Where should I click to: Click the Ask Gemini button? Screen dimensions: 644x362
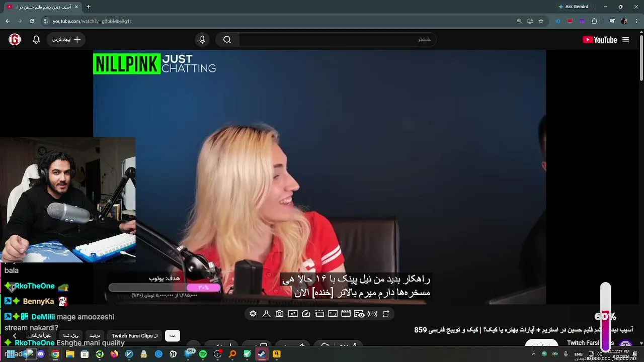click(x=573, y=7)
